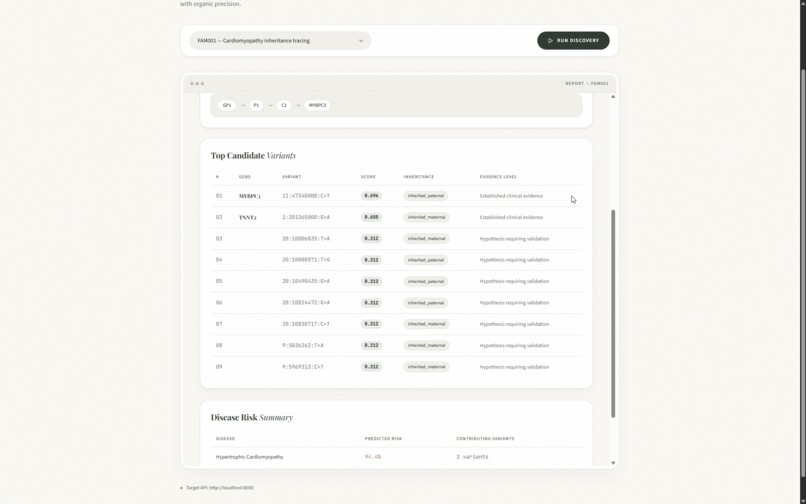This screenshot has width=806, height=504.
Task: Click the inherited_maternal badge in row 07
Action: tap(426, 324)
